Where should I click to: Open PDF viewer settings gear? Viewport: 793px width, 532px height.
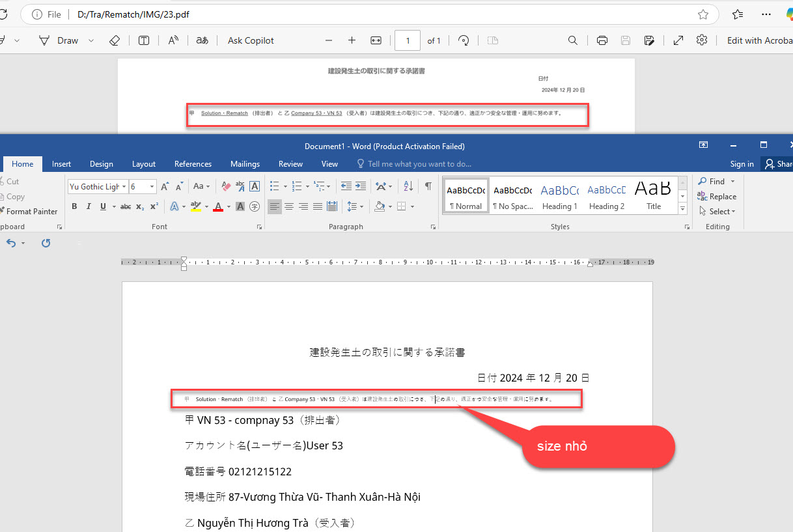701,40
